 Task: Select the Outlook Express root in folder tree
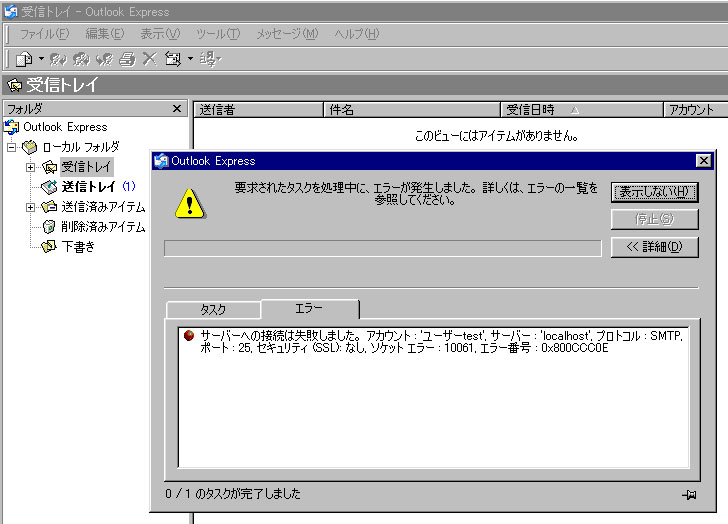(x=65, y=127)
